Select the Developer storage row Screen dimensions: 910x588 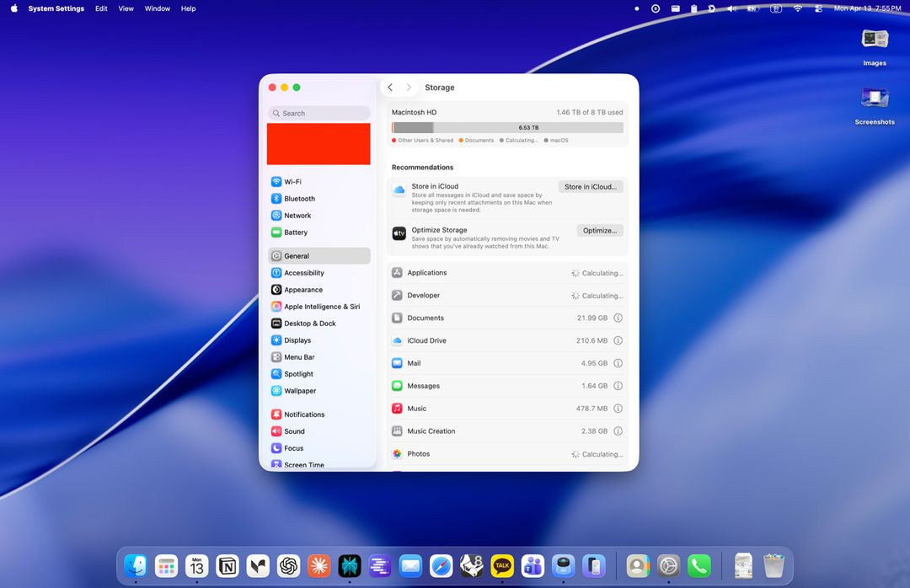[507, 296]
